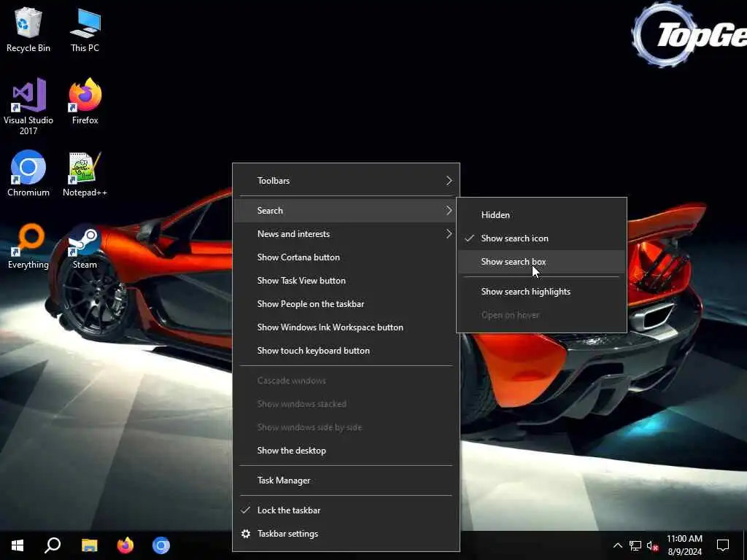Click the Taskbar settings gear icon

[x=246, y=534]
